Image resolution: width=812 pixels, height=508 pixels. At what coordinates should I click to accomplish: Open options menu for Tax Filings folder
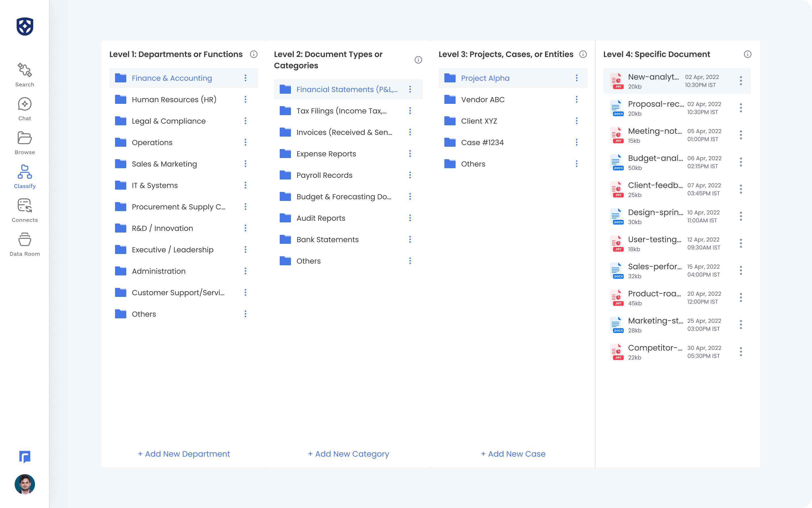(410, 111)
